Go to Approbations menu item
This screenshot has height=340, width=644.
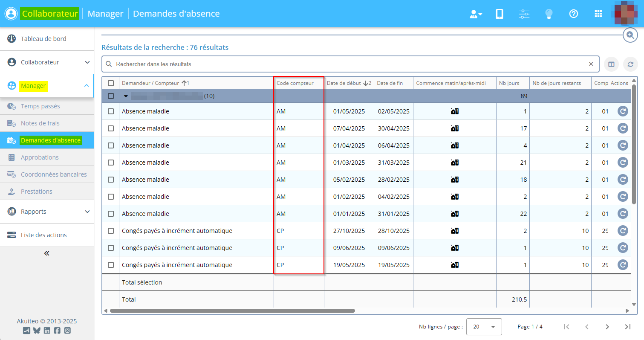pyautogui.click(x=40, y=157)
